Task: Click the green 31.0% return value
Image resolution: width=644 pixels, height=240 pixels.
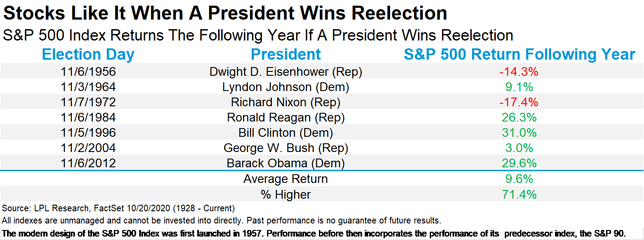Action: [519, 132]
